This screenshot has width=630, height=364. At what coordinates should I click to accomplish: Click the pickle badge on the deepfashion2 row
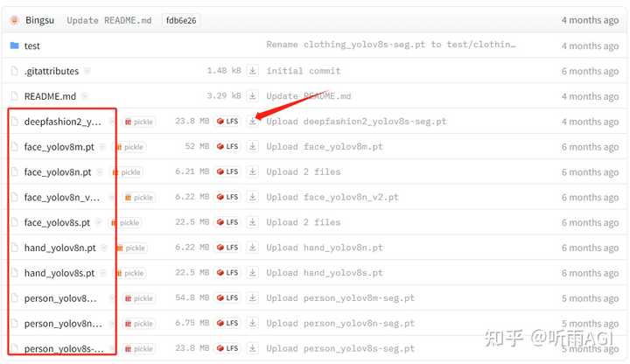point(139,122)
